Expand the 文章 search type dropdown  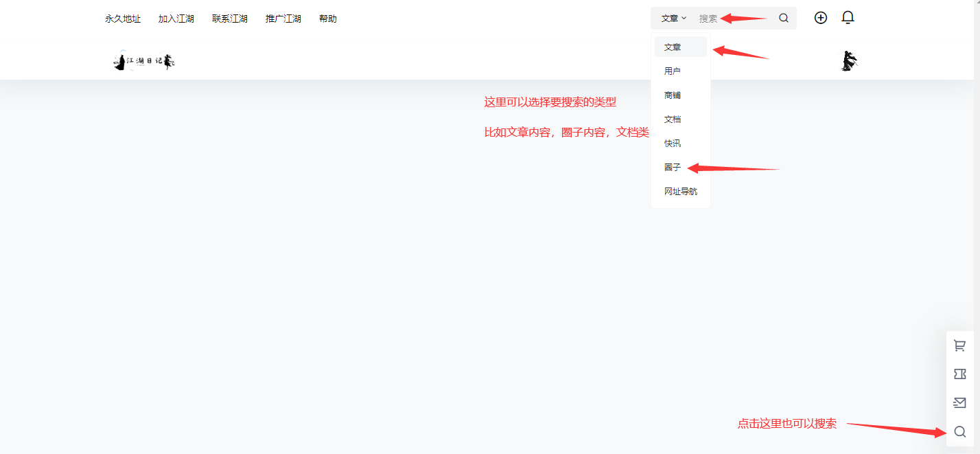[x=673, y=18]
